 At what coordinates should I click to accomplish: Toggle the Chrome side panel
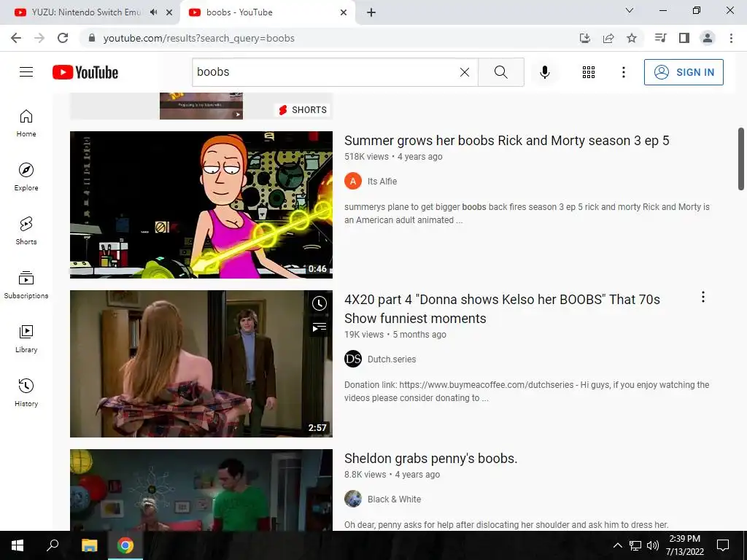click(684, 38)
